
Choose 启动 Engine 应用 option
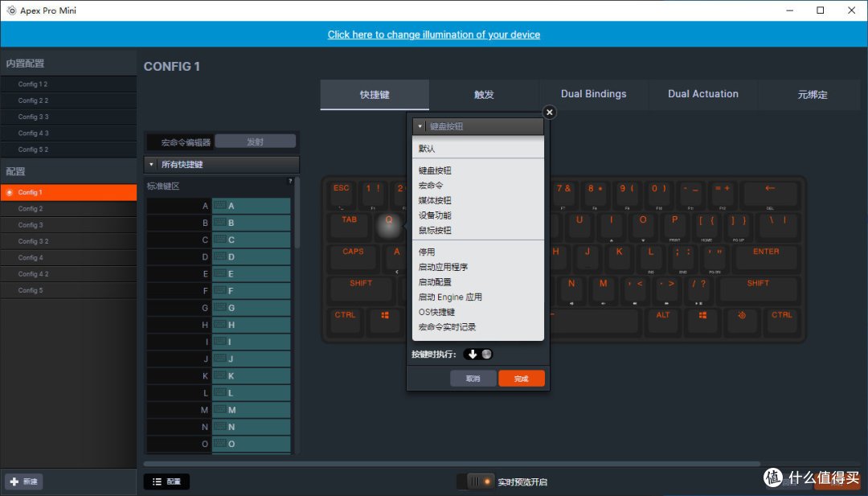coord(450,297)
